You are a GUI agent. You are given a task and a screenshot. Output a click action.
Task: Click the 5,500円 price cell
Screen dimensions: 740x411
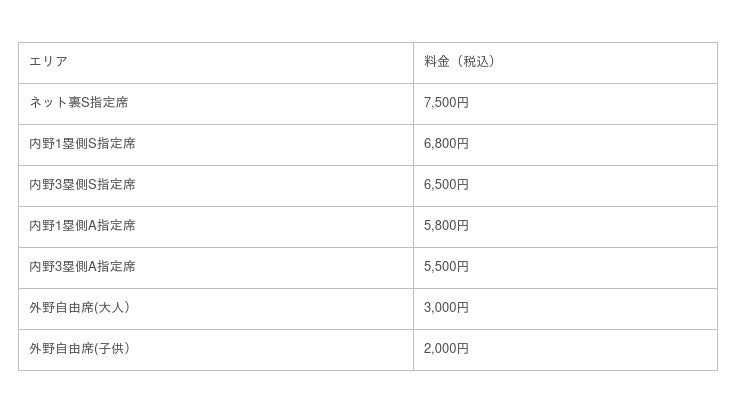tap(565, 267)
